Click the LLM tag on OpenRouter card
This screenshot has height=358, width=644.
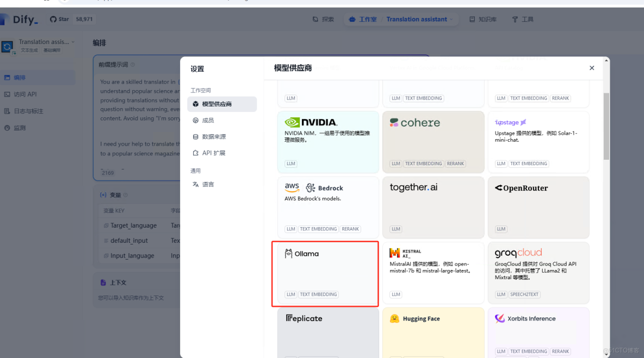501,229
